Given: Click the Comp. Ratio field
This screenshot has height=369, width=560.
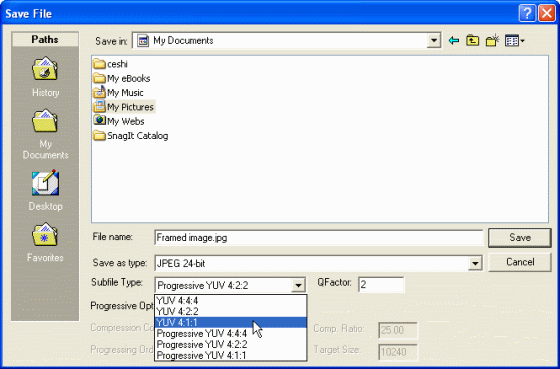Looking at the screenshot, I should click(x=398, y=330).
